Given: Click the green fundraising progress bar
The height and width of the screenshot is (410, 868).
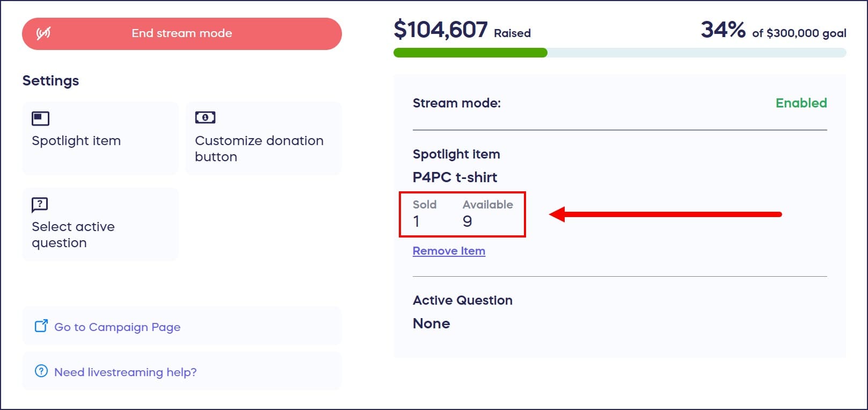Looking at the screenshot, I should click(470, 53).
